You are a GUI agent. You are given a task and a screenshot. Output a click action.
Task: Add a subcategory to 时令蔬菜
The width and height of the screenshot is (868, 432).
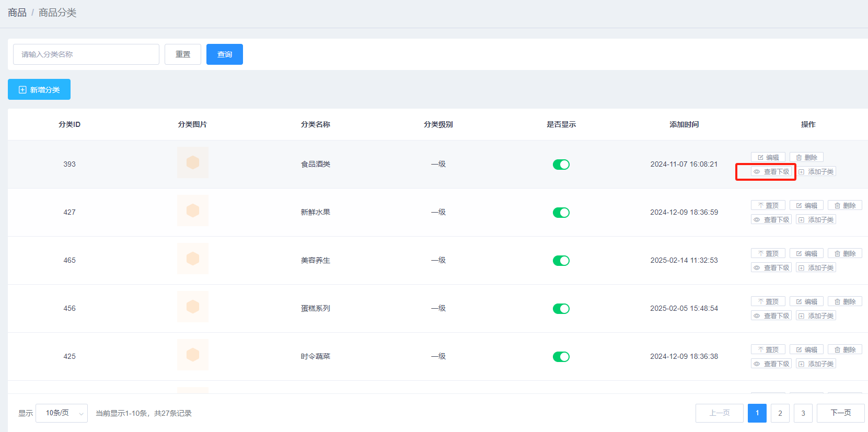pyautogui.click(x=816, y=364)
